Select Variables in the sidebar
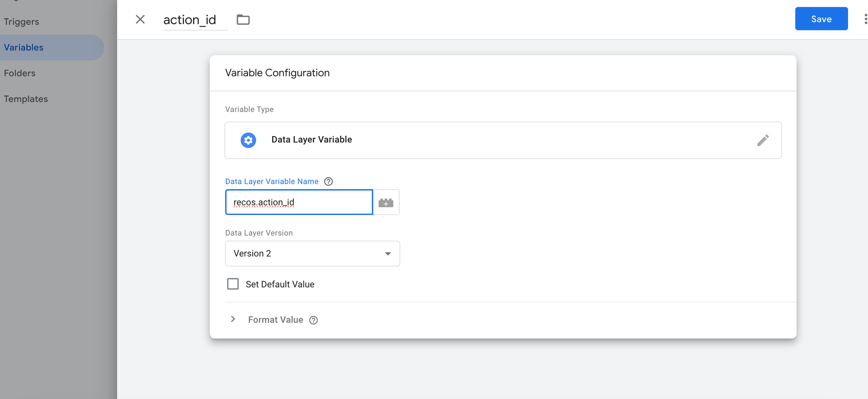Image resolution: width=868 pixels, height=399 pixels. [x=52, y=47]
